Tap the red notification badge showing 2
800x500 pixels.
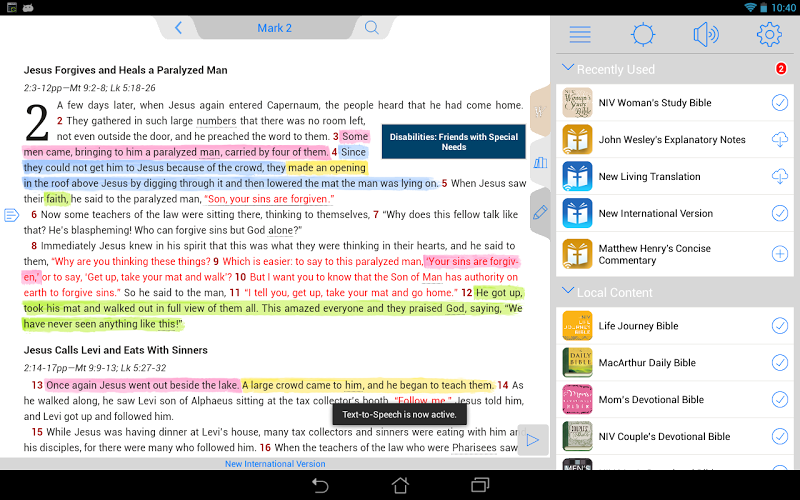point(781,68)
